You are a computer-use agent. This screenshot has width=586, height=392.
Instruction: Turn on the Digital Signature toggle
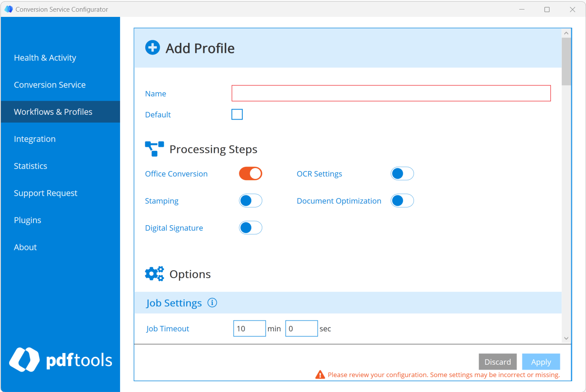click(250, 227)
